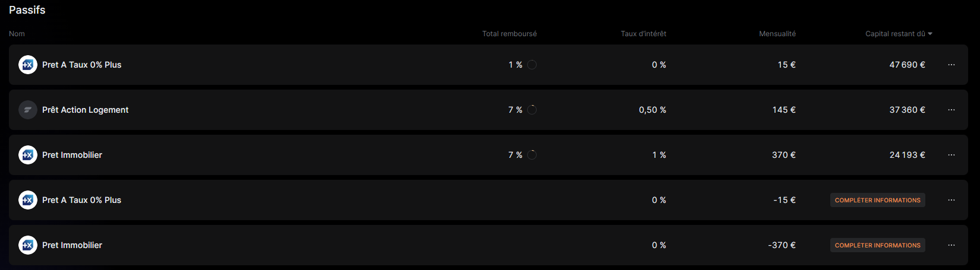Click the progress circle of Prêt Action Logement

pos(532,110)
